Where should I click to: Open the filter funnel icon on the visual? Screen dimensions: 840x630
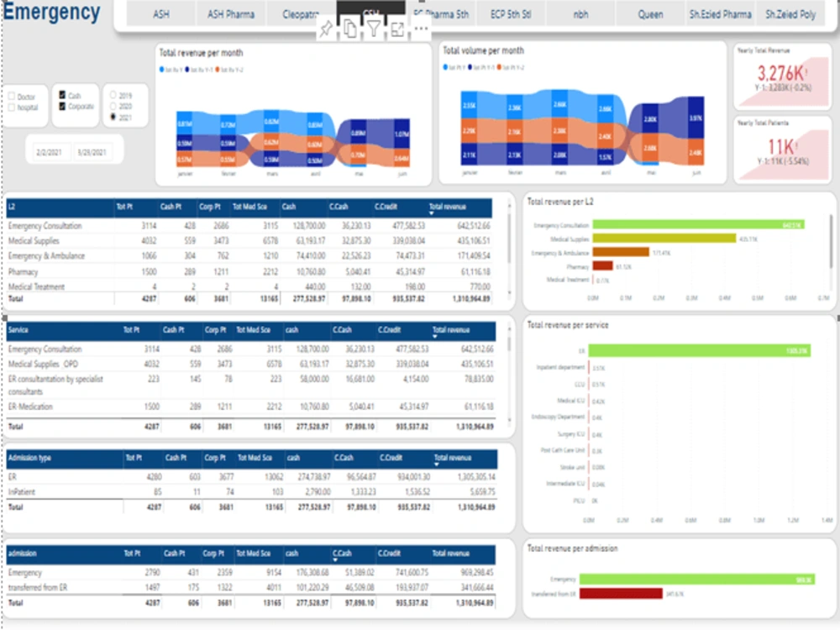tap(374, 29)
